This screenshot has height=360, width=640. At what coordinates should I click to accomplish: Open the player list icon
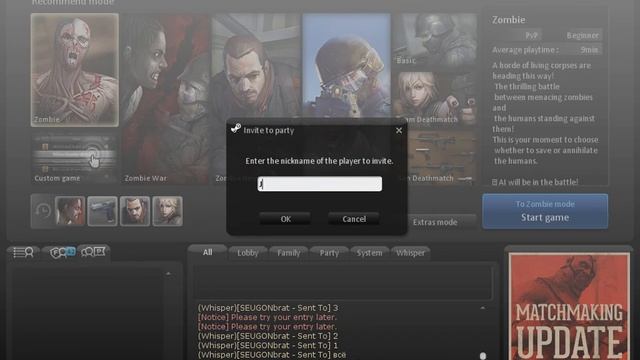pos(23,252)
